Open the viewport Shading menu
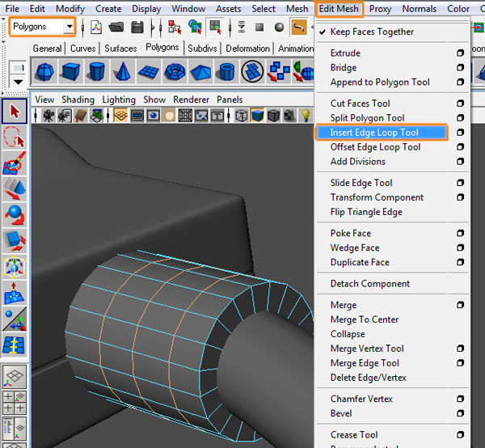Screen dimensions: 485x448 pos(78,99)
